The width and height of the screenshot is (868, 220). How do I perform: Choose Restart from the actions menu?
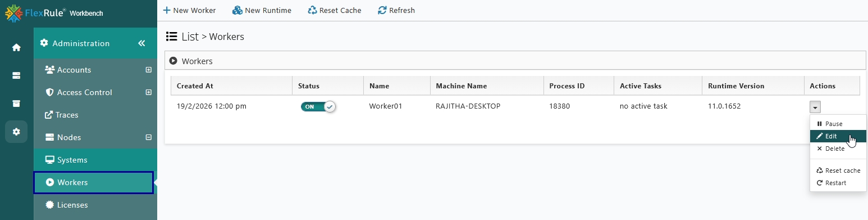click(x=838, y=183)
